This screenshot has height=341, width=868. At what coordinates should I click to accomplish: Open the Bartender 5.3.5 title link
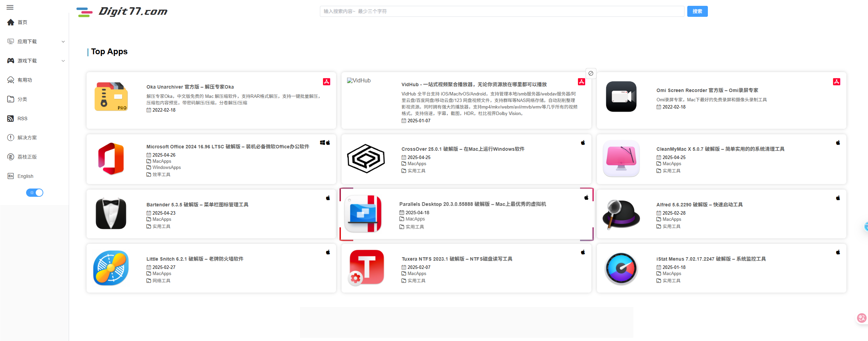pos(197,205)
